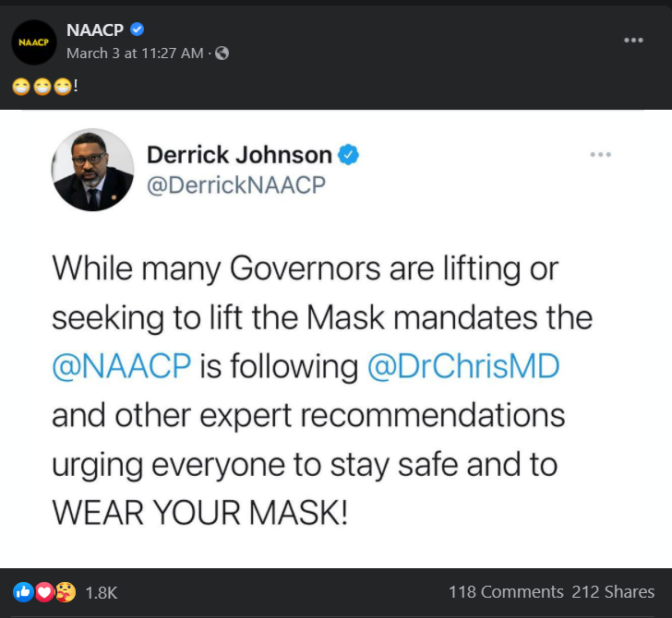View the 1.8K reactions list
This screenshot has height=618, width=672.
[x=101, y=593]
